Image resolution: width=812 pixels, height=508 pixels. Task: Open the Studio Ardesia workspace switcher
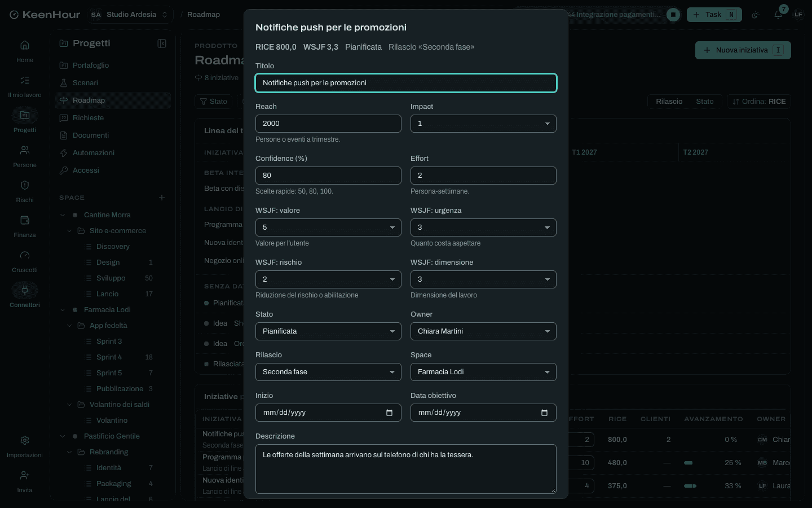pos(130,15)
